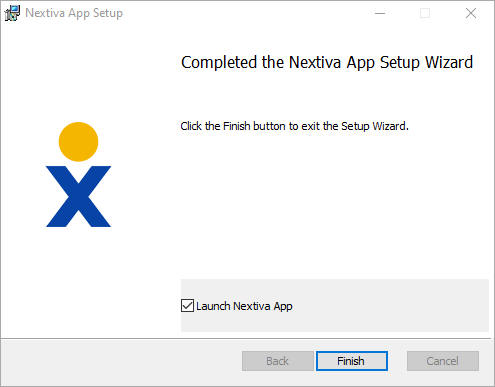Viewport: 495px width, 387px height.
Task: Click Finish to exit the Setup Wizard
Action: [x=352, y=361]
